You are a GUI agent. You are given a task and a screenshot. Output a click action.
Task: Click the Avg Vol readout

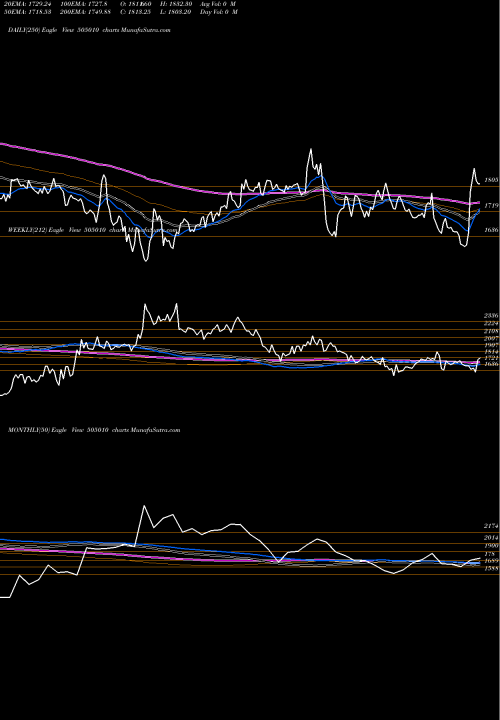[x=219, y=4]
